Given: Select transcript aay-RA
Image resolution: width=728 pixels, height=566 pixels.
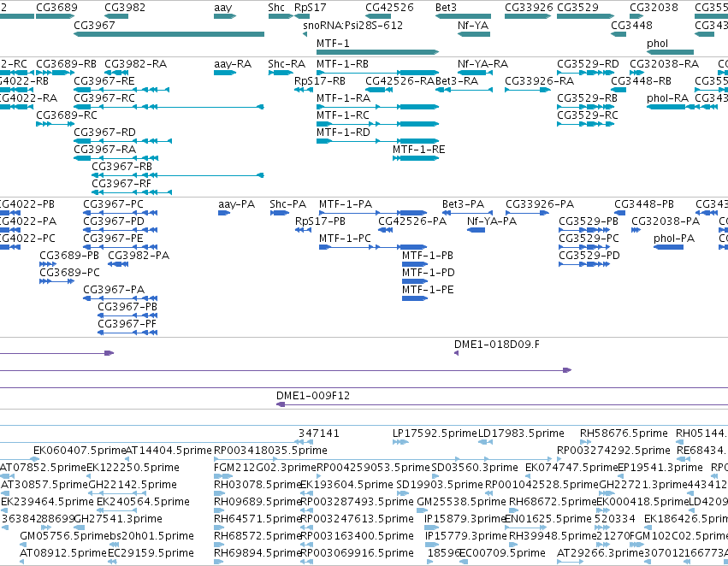Looking at the screenshot, I should coord(225,73).
